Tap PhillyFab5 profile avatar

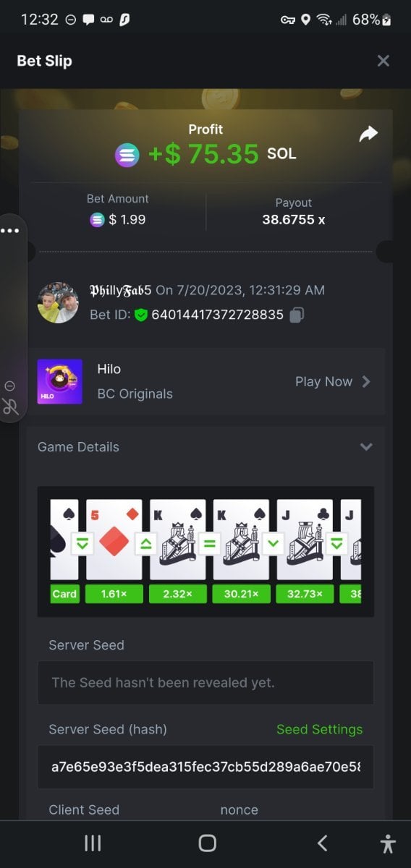[x=58, y=302]
